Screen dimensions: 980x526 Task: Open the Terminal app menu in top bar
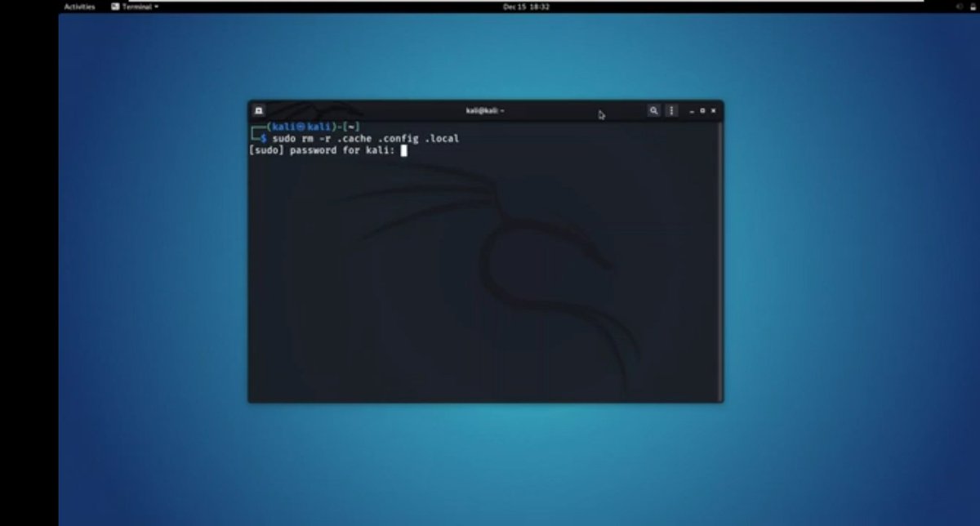135,7
